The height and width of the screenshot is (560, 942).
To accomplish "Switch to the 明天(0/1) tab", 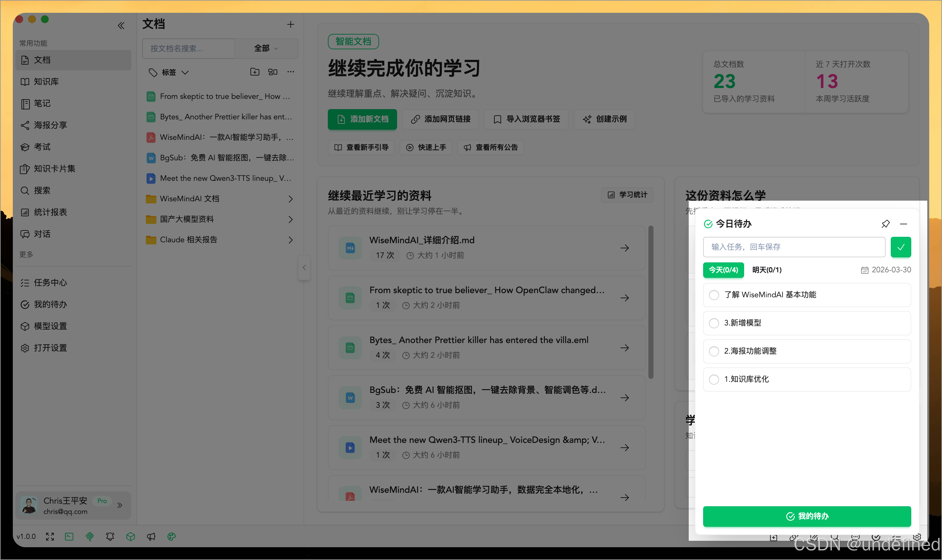I will pos(767,270).
